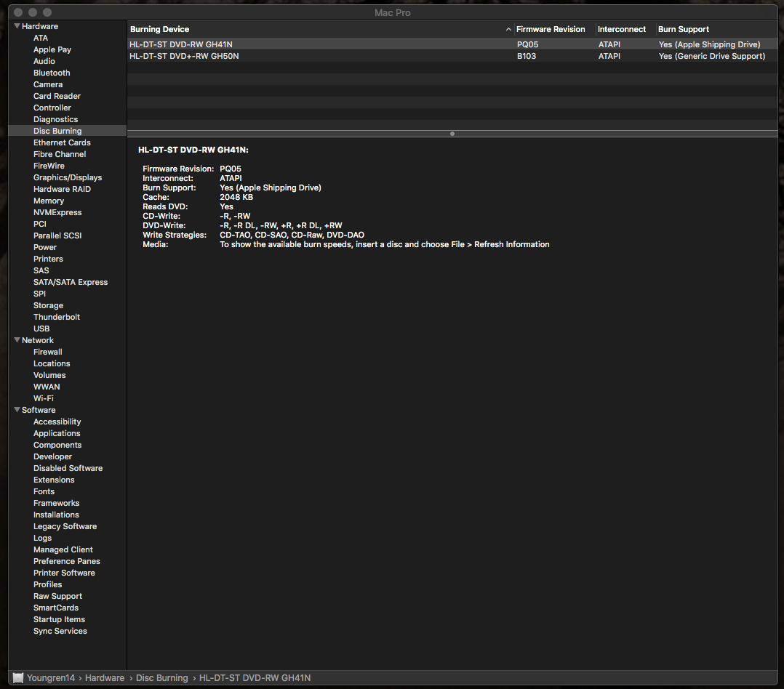Select Printers under Hardware
The height and width of the screenshot is (689, 784).
pos(48,259)
